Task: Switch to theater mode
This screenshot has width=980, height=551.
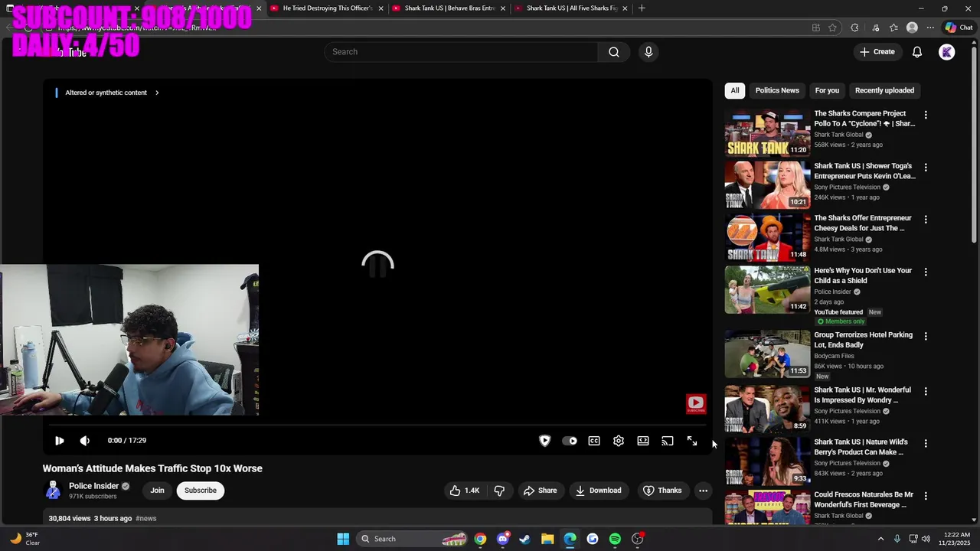Action: 643,441
